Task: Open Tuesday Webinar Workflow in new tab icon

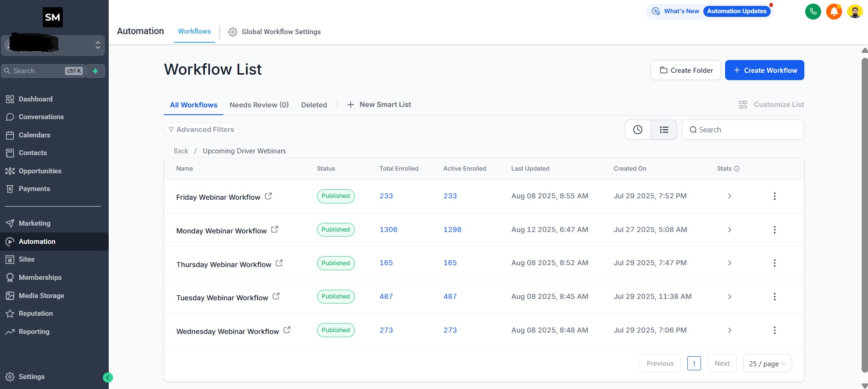Action: click(x=276, y=296)
